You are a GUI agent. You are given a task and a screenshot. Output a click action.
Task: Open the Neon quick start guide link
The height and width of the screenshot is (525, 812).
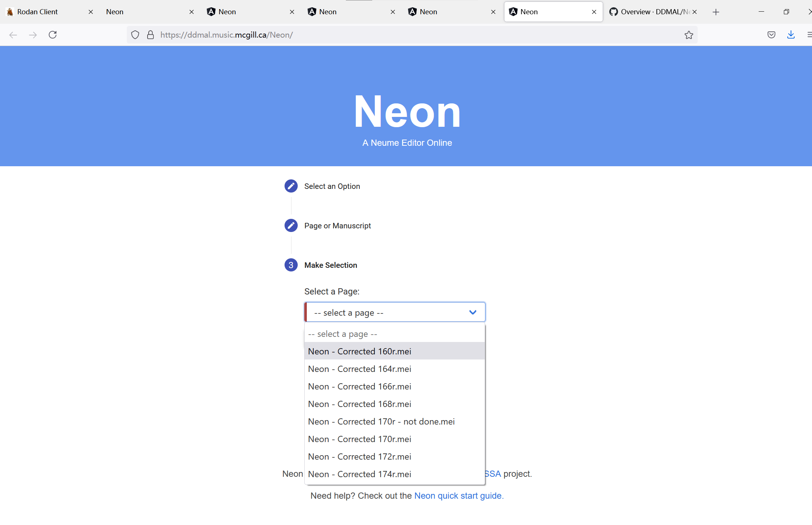tap(458, 496)
